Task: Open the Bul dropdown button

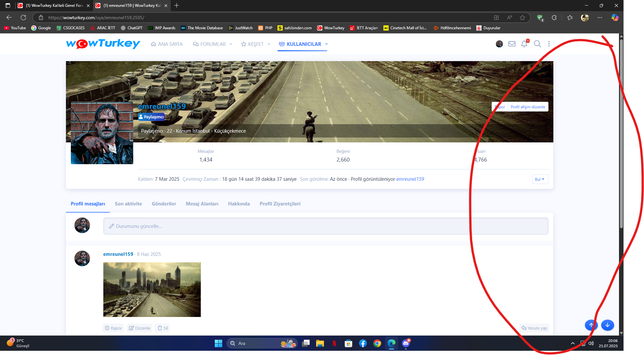Action: click(x=540, y=179)
